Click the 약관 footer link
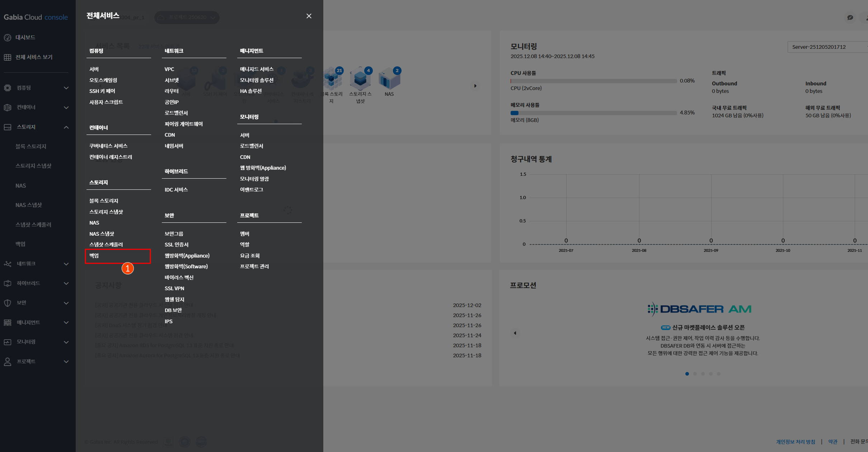 point(832,442)
